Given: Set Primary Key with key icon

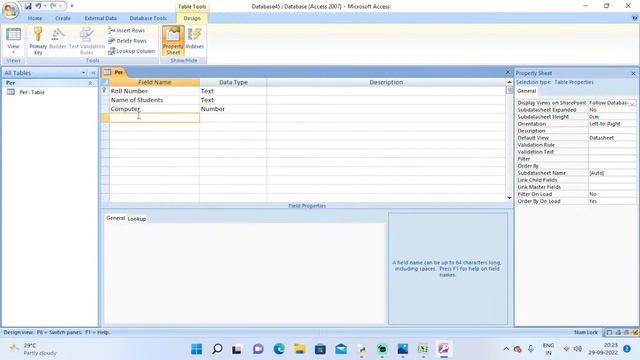Looking at the screenshot, I should [38, 40].
